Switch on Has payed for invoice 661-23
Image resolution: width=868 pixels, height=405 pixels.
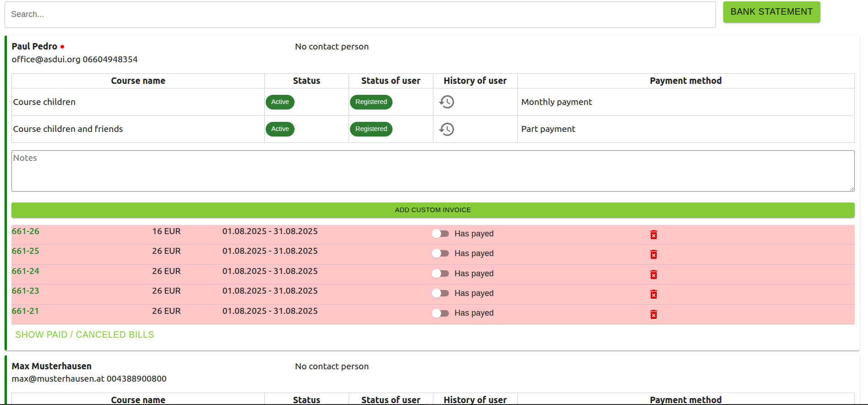pyautogui.click(x=440, y=293)
